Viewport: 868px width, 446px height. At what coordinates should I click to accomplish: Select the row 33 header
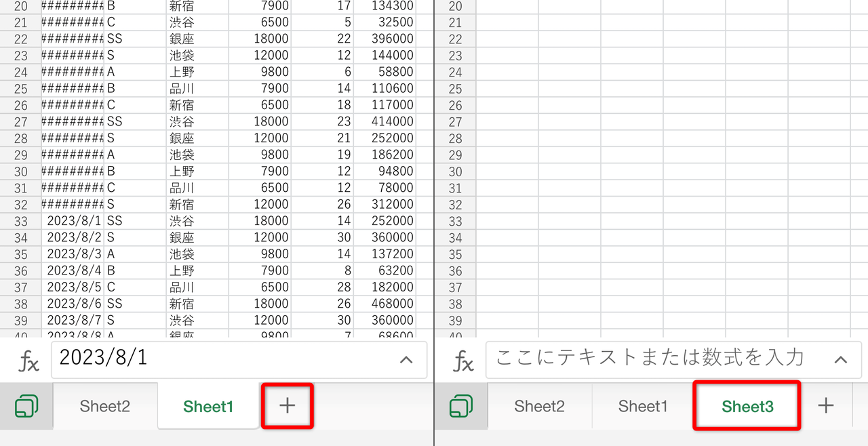click(21, 220)
